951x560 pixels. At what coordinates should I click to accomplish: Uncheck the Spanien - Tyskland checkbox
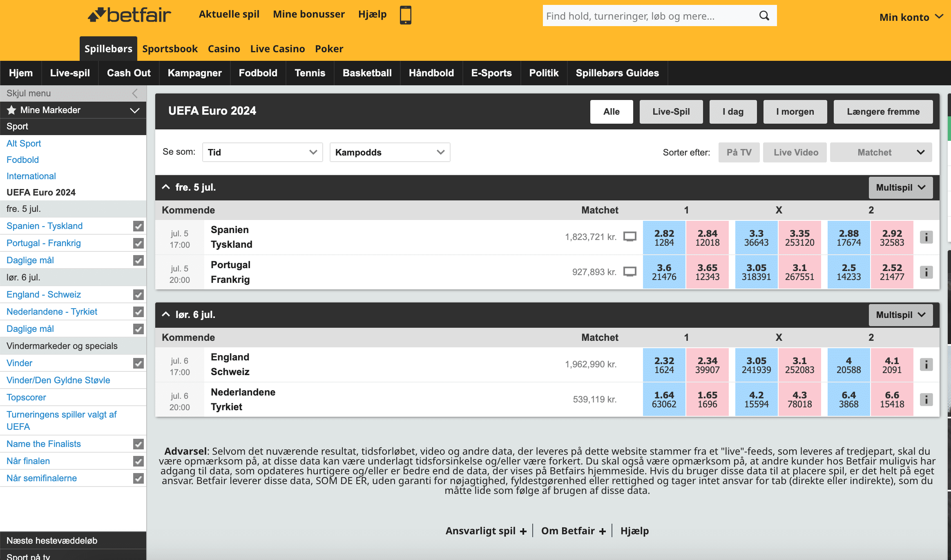(x=138, y=226)
